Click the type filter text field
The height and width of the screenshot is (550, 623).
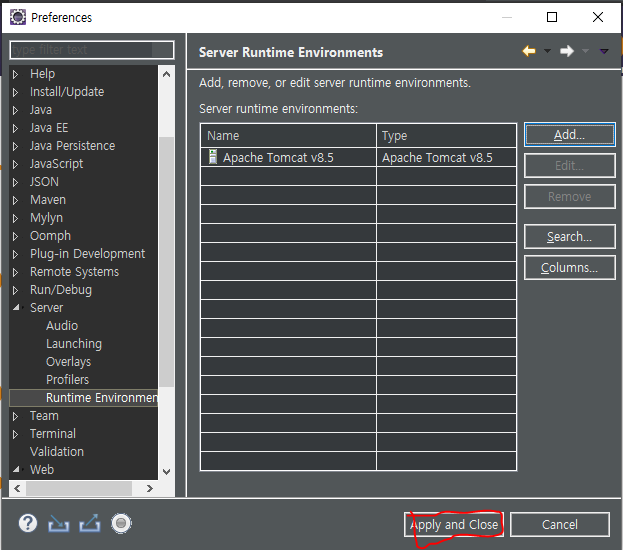(x=92, y=50)
